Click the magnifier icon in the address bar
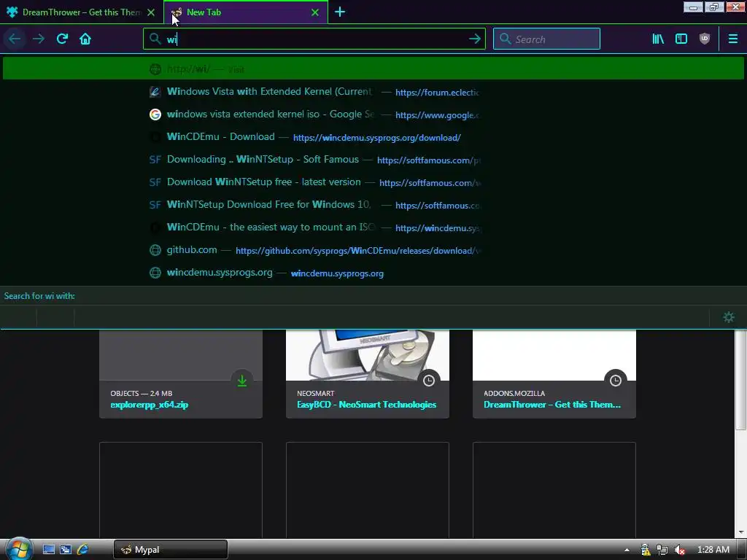This screenshot has height=560, width=747. point(155,39)
